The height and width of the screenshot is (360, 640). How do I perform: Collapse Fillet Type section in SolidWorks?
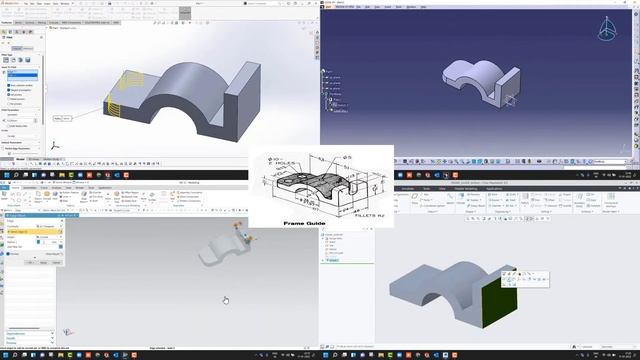[x=39, y=55]
